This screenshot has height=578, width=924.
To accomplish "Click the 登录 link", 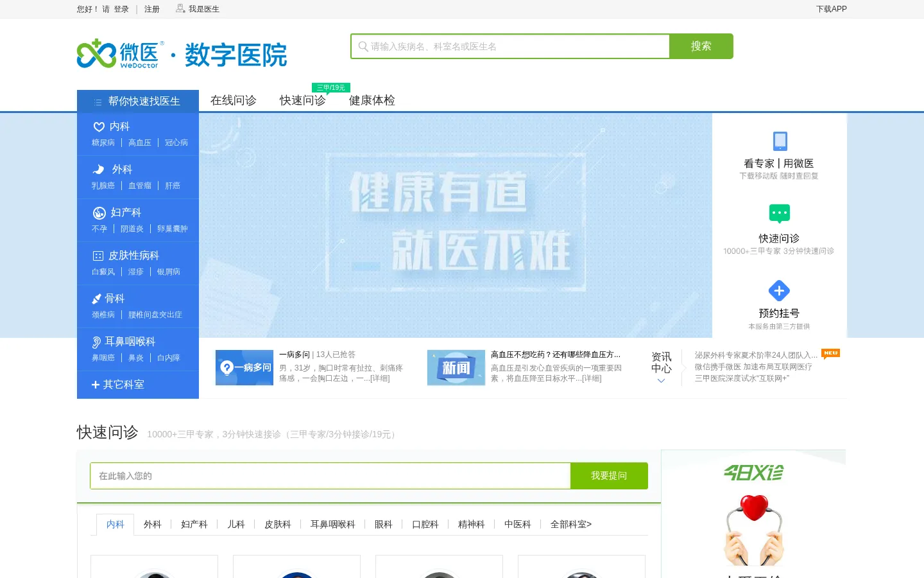I will 121,9.
